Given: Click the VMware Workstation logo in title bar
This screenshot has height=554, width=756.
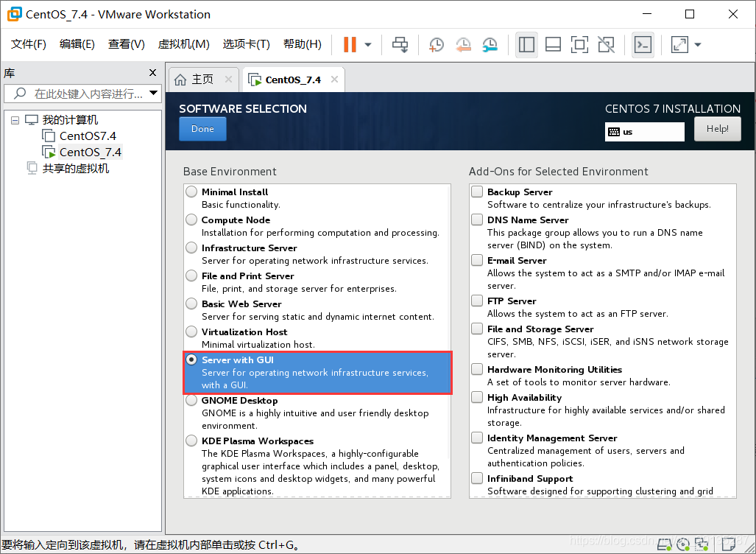Looking at the screenshot, I should 14,14.
